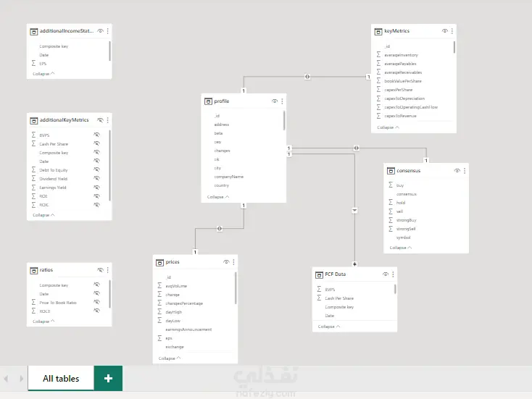Go to previous layout tab arrow
The image size is (532, 399).
tap(7, 378)
